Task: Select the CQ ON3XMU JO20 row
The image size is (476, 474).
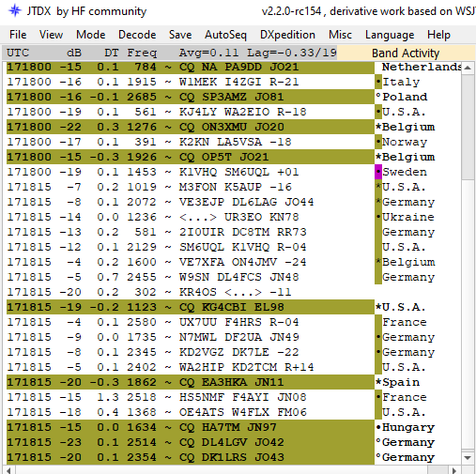Action: click(x=191, y=127)
